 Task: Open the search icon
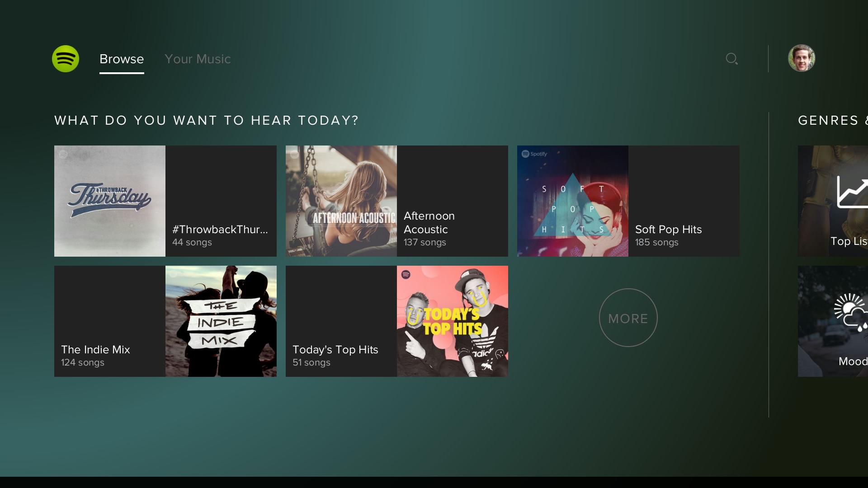732,59
